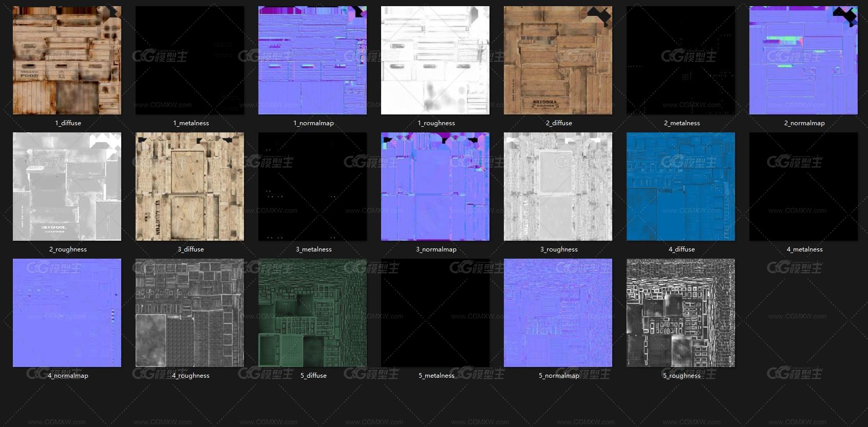Image resolution: width=868 pixels, height=427 pixels.
Task: Click the file name label 5_roughness
Action: [682, 376]
